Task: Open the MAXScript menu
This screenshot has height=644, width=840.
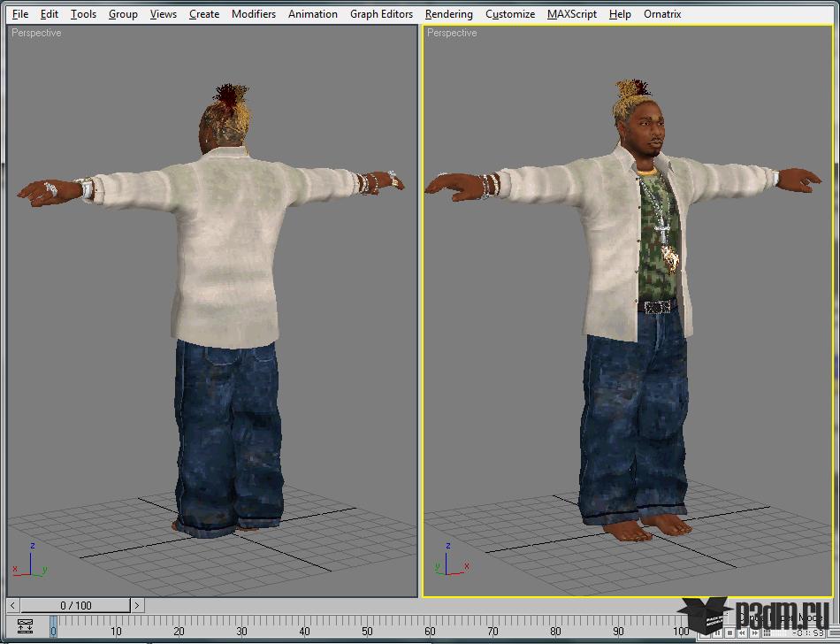Action: [x=572, y=14]
